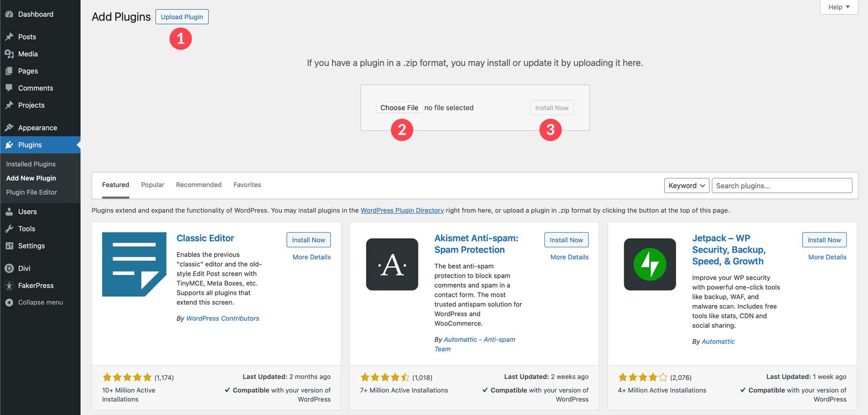Click the Dashboard gauge icon in sidebar
Screen dimensions: 868x415
tap(9, 14)
